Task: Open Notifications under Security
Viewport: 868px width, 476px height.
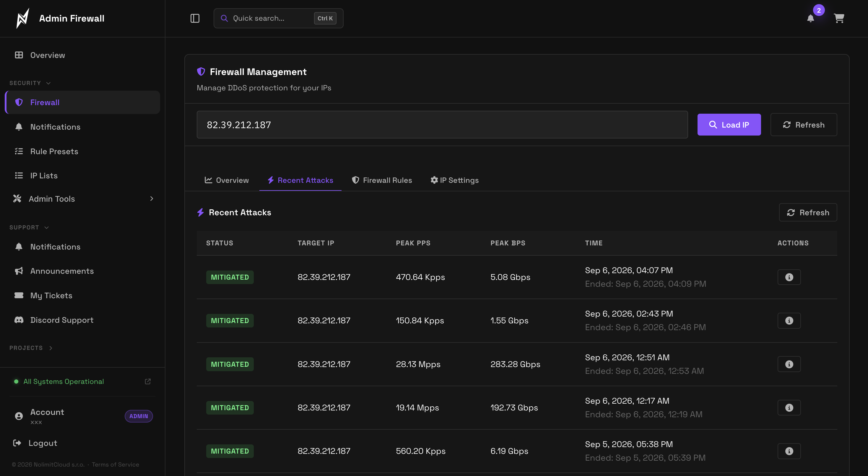Action: (x=82, y=127)
